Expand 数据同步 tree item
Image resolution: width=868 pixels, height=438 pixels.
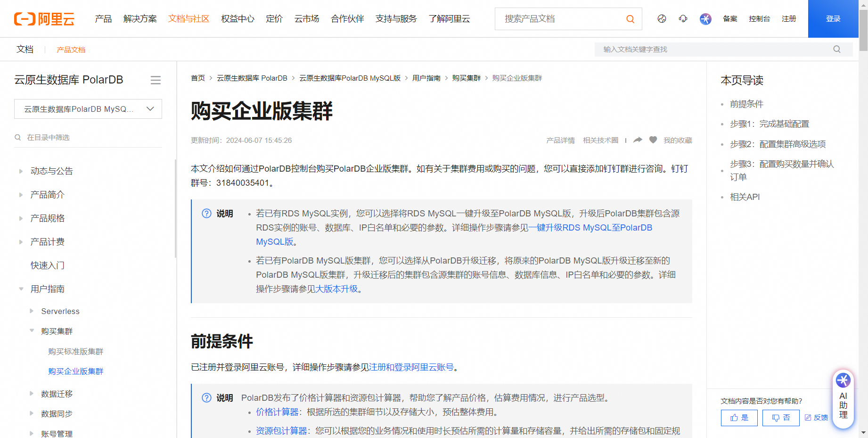(x=32, y=413)
